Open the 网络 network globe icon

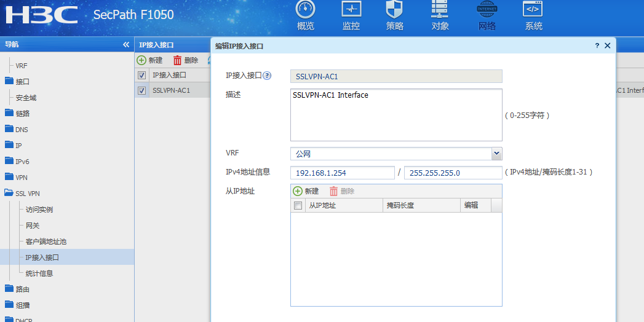487,9
